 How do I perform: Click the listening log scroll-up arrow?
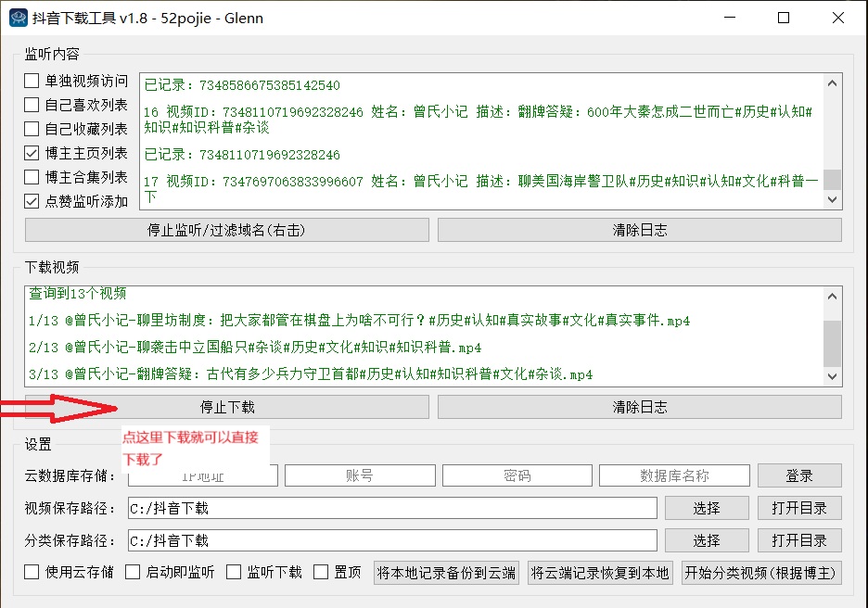click(832, 83)
